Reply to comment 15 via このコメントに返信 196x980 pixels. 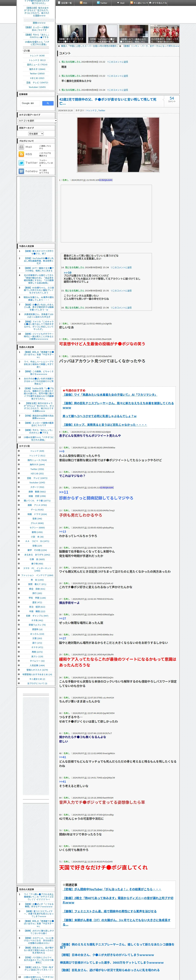click(x=121, y=291)
